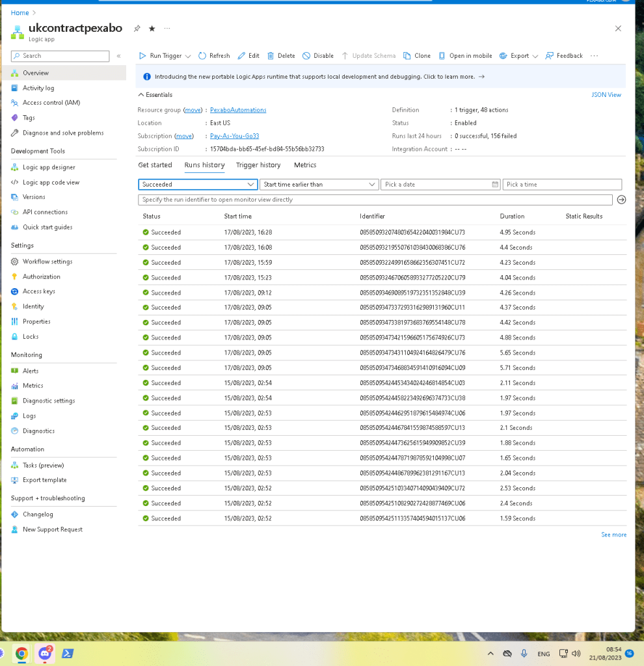Open Activity log in sidebar
Screen dimensions: 644x666
point(38,88)
